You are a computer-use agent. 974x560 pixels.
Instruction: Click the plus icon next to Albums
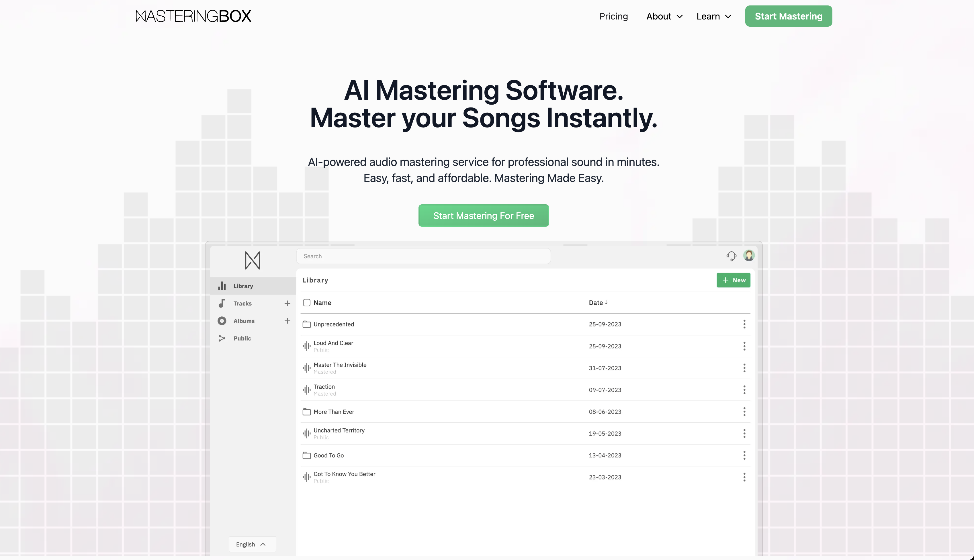[287, 321]
